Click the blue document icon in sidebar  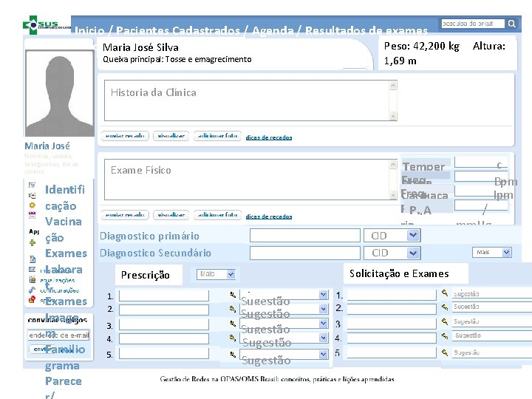pyautogui.click(x=33, y=259)
